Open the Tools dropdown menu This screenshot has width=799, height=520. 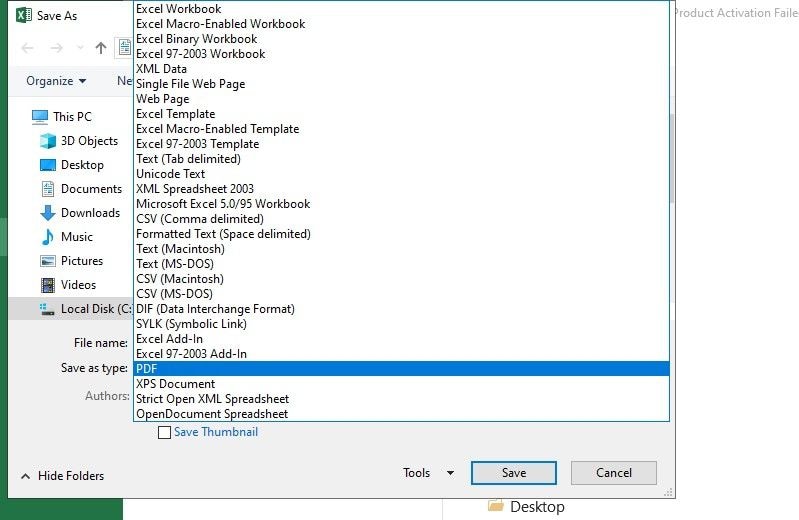pyautogui.click(x=428, y=473)
